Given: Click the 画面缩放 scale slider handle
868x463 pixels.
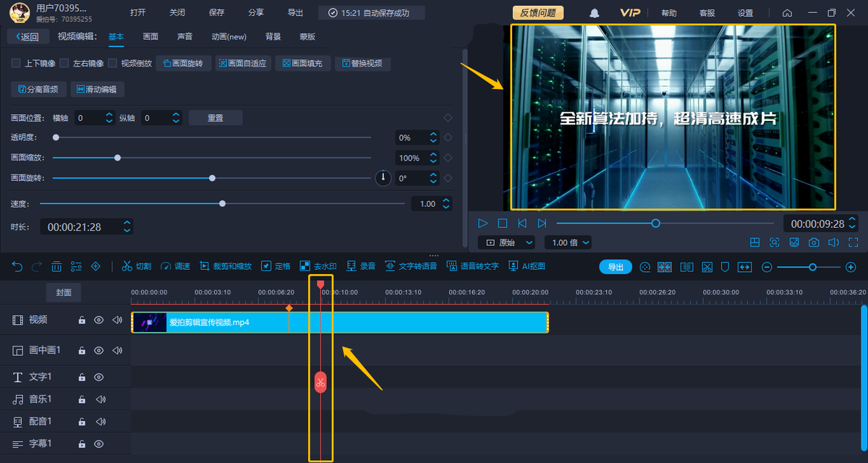Looking at the screenshot, I should [x=117, y=158].
